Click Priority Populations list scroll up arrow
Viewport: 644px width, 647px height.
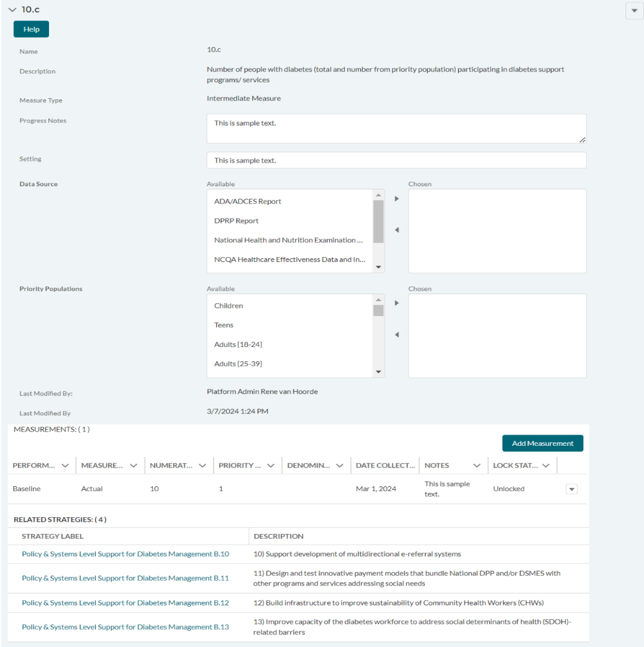(378, 299)
